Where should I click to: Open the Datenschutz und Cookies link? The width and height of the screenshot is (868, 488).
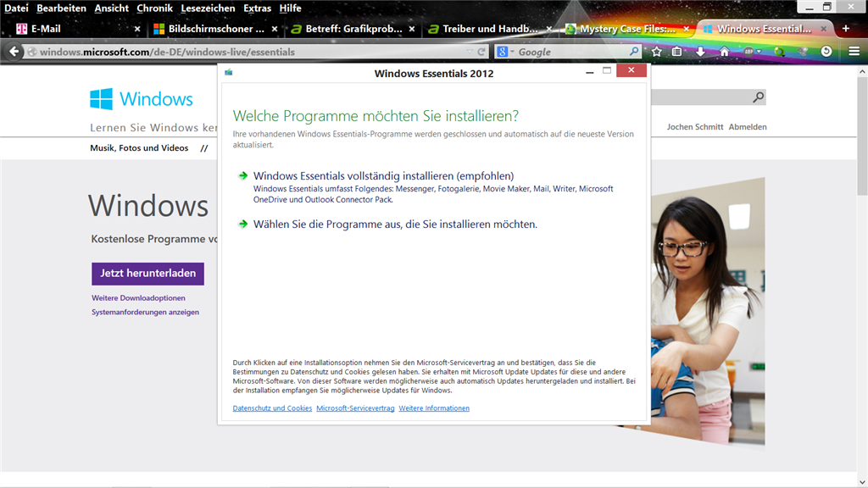pos(272,408)
